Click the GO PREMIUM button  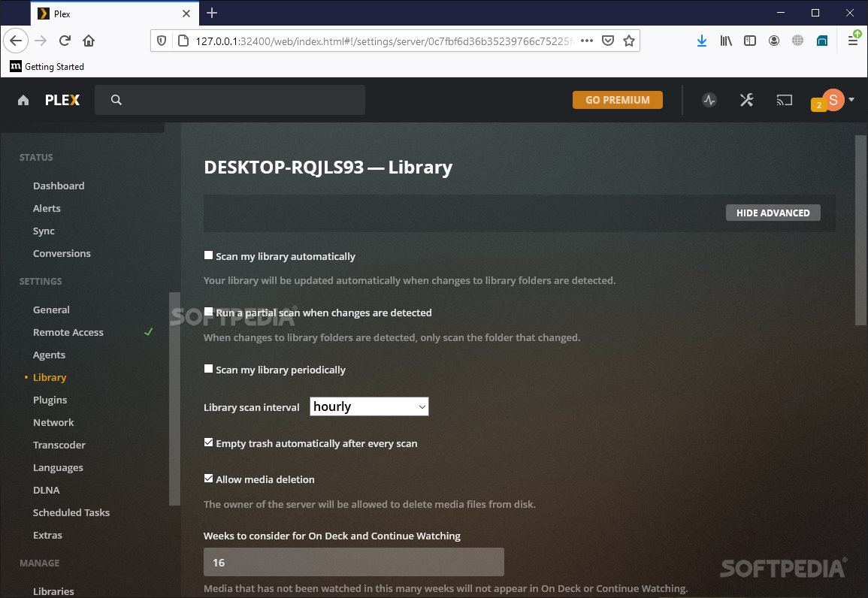point(617,100)
